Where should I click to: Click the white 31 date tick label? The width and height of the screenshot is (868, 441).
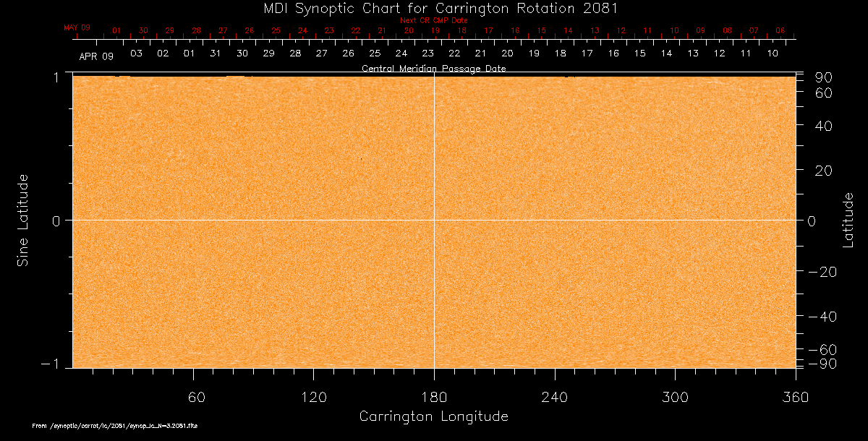click(x=216, y=54)
